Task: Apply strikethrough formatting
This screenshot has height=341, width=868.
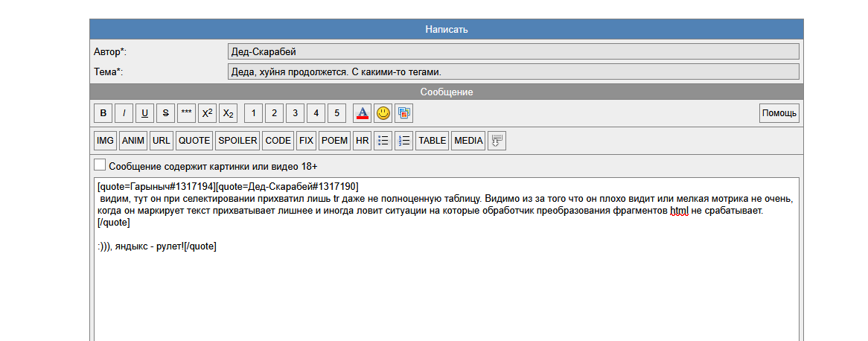Action: [x=165, y=113]
